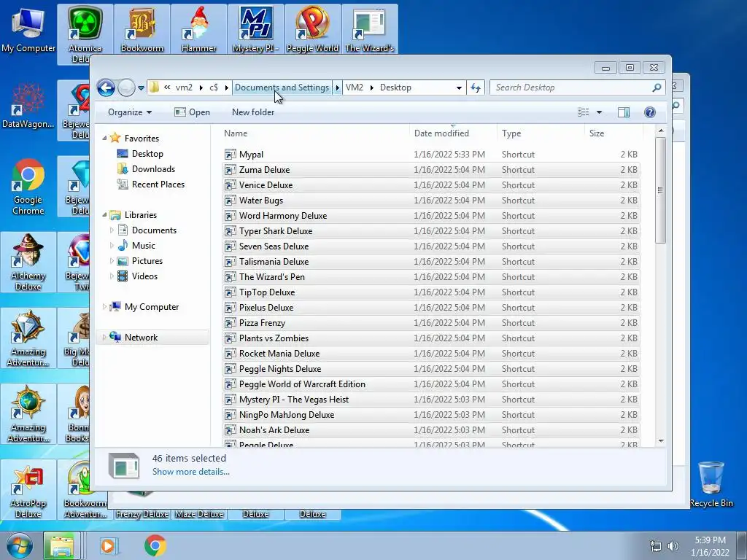Click vm2 breadcrumb segment
The image size is (747, 560).
pos(184,87)
